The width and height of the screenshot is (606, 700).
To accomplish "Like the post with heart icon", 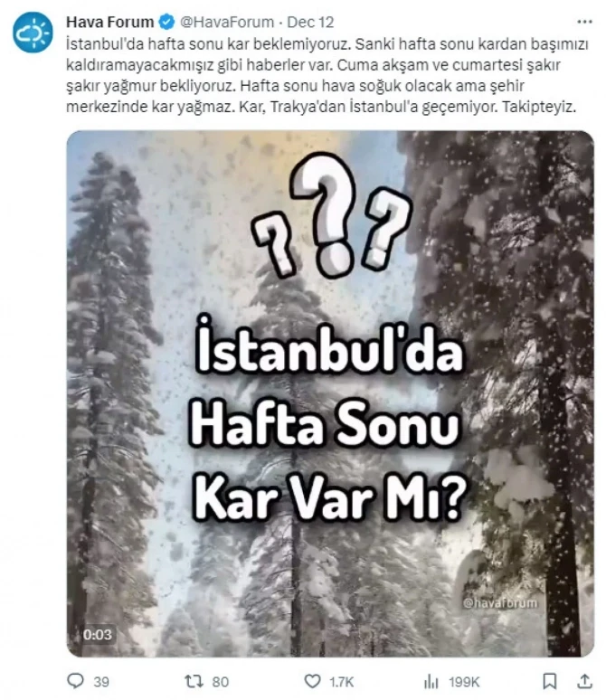I will pos(312,681).
